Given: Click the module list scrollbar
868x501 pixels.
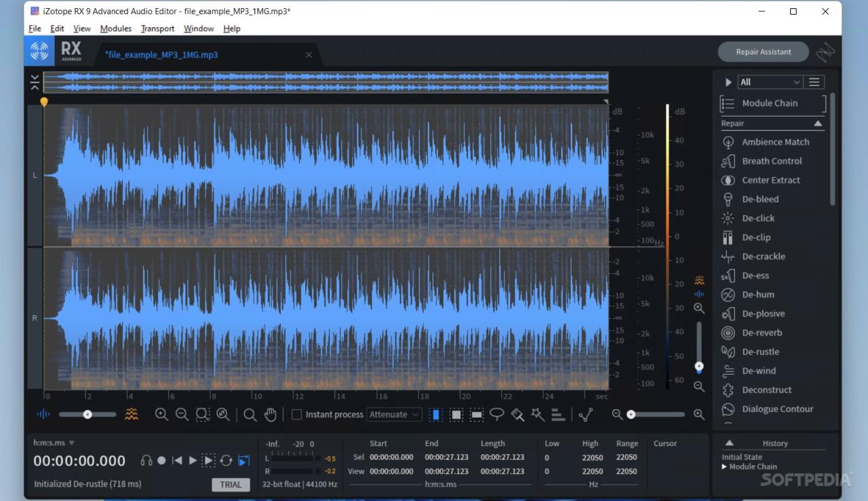Looking at the screenshot, I should click(832, 149).
